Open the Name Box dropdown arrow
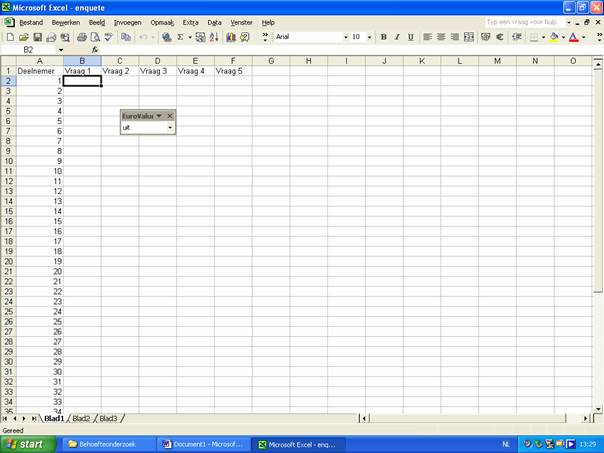 coord(61,50)
